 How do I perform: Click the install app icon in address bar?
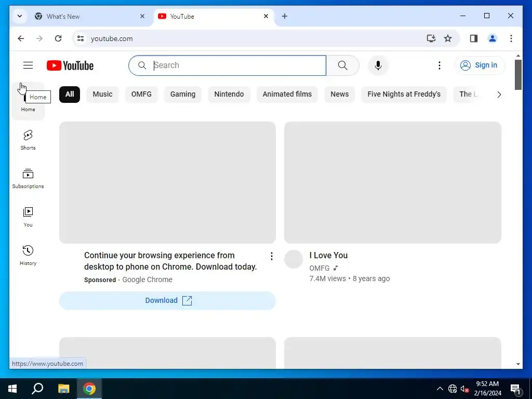431,38
